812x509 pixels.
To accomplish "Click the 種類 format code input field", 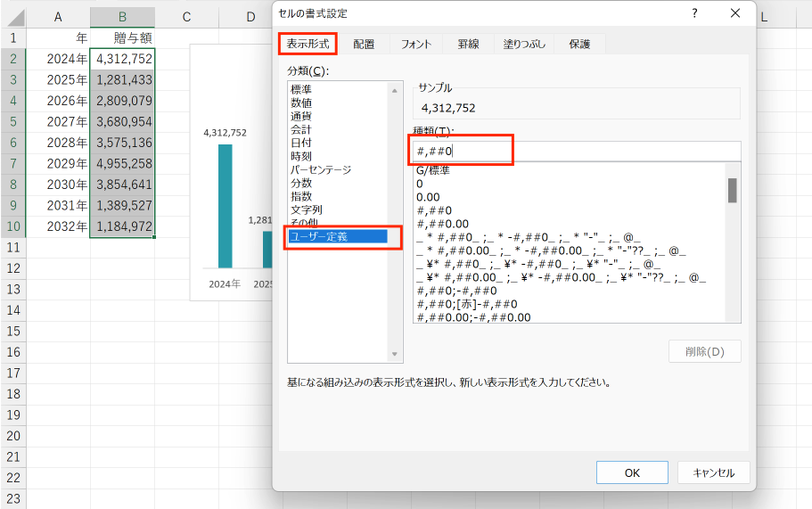I will click(x=577, y=152).
